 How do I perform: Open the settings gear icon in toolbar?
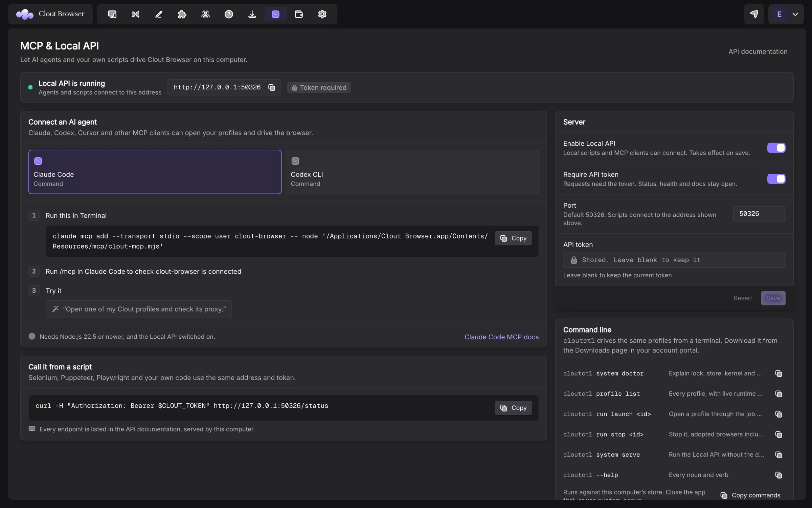pos(322,14)
